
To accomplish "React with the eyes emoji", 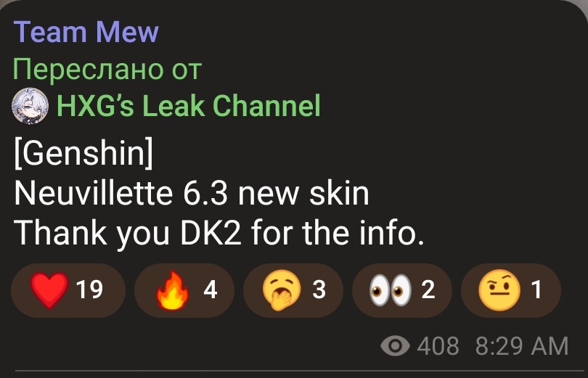I will click(391, 290).
